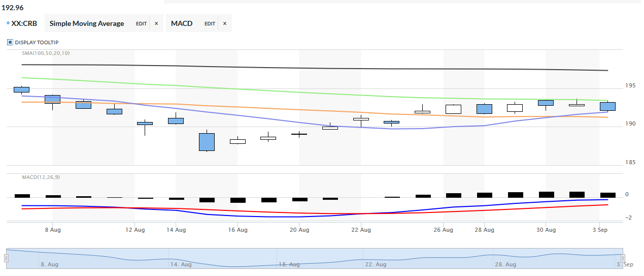Click EDIT for MACD indicator
Screen dimensions: 644x276
click(x=210, y=23)
